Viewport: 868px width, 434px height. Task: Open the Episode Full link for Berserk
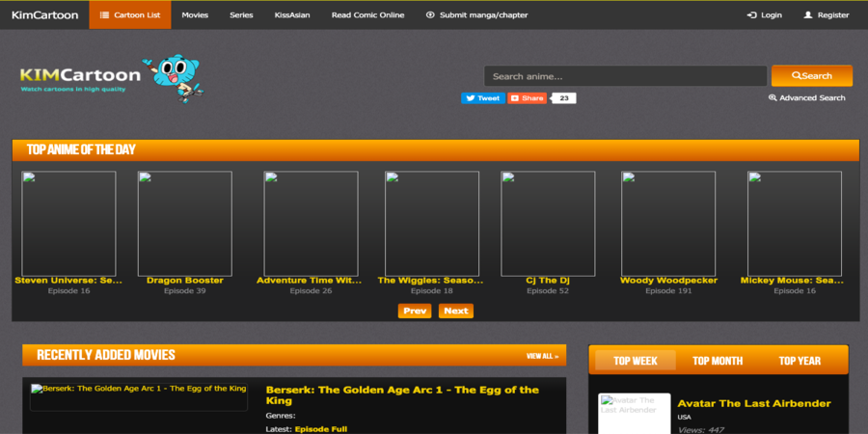coord(321,429)
